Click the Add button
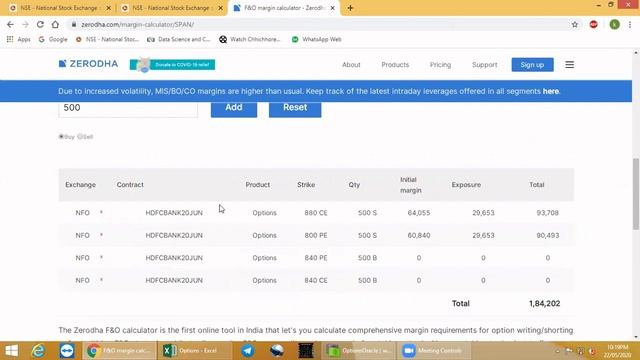Screen dimensions: 640x360 click(x=234, y=108)
